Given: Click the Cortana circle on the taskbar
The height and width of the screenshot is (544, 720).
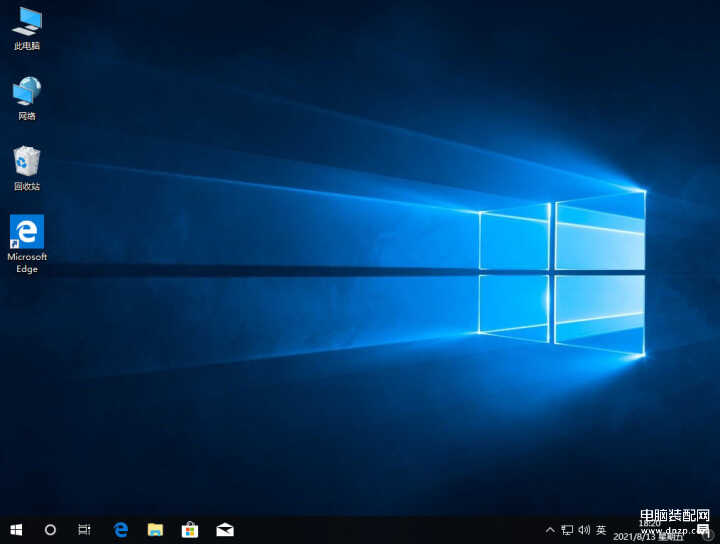Looking at the screenshot, I should (x=50, y=530).
